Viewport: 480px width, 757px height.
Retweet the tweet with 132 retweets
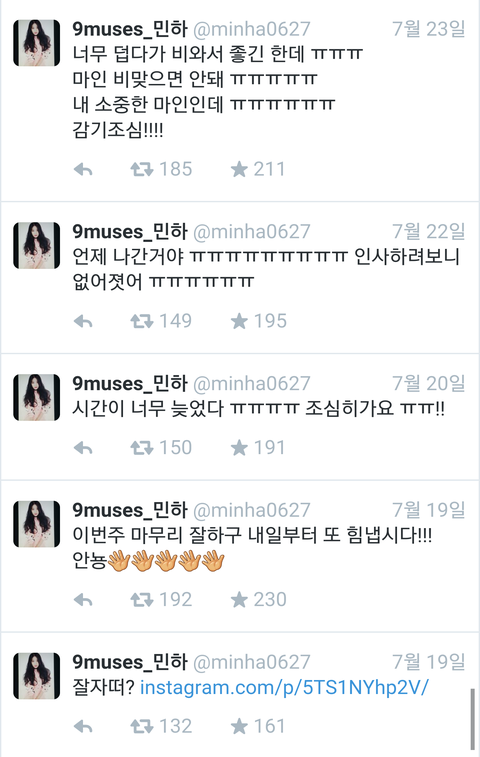tap(141, 726)
